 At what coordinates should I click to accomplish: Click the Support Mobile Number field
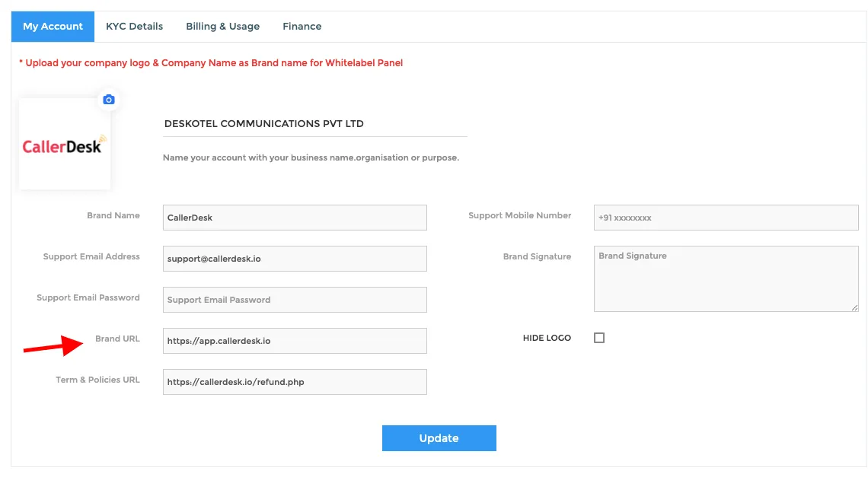[x=726, y=218]
